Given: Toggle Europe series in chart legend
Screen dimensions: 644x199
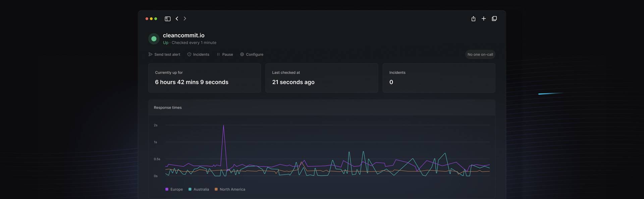Looking at the screenshot, I should [174, 190].
